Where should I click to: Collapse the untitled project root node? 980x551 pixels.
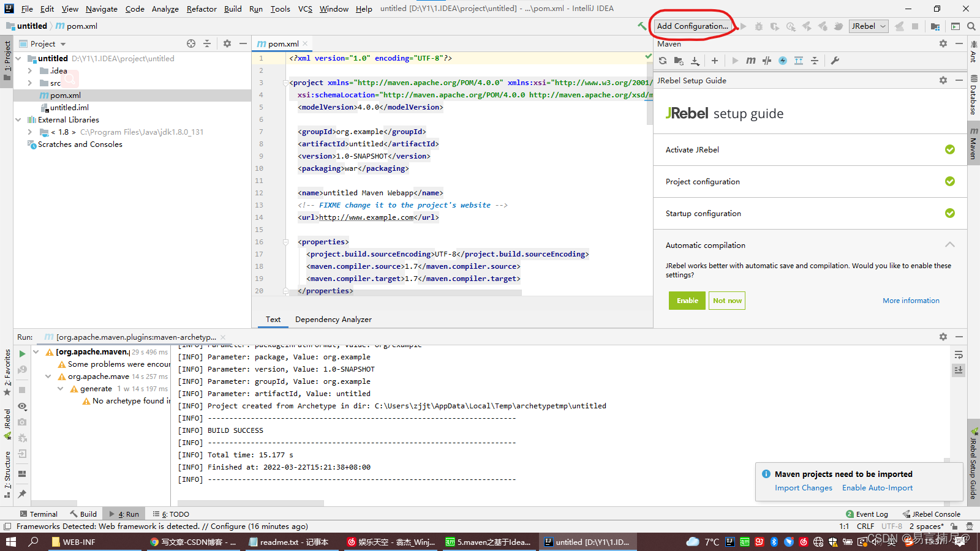point(18,59)
